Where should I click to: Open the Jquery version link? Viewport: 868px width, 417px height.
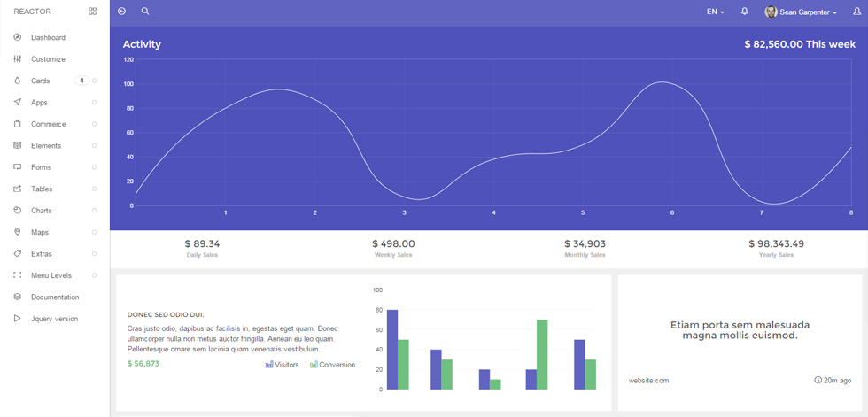(55, 319)
